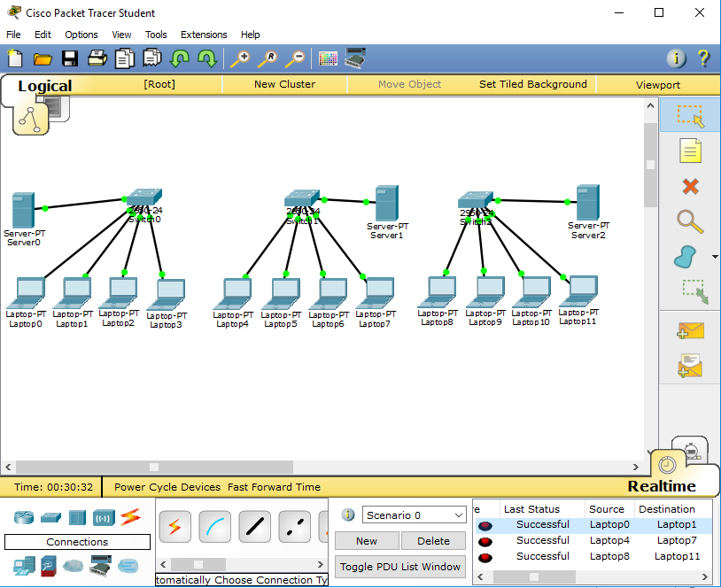
Task: Open the Extensions menu
Action: [204, 35]
